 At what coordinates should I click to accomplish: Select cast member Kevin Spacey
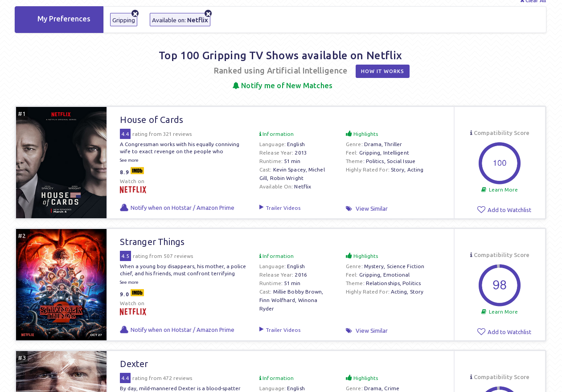click(289, 170)
